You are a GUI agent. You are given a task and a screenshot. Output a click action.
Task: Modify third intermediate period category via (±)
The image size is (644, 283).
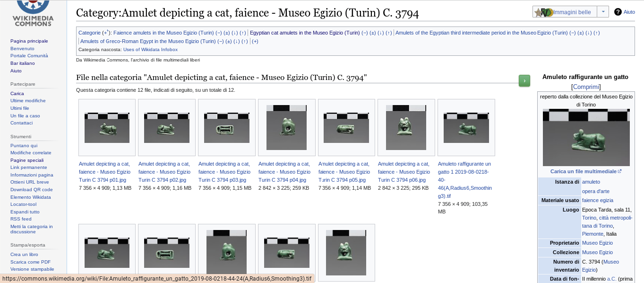coord(581,33)
